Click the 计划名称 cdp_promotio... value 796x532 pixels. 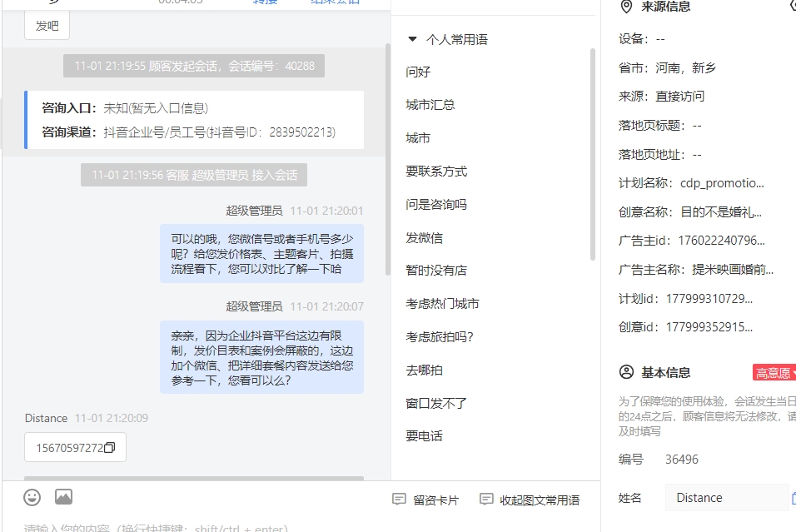click(722, 183)
